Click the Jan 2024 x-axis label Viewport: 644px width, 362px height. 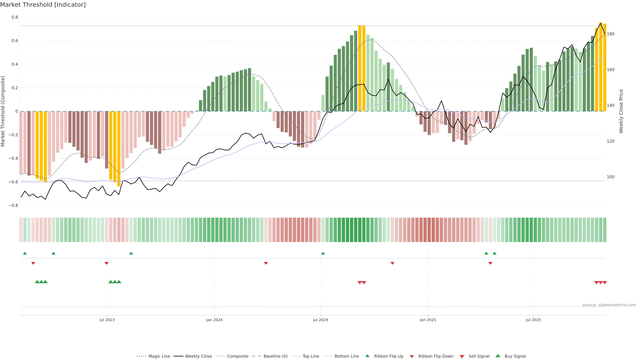pyautogui.click(x=214, y=320)
